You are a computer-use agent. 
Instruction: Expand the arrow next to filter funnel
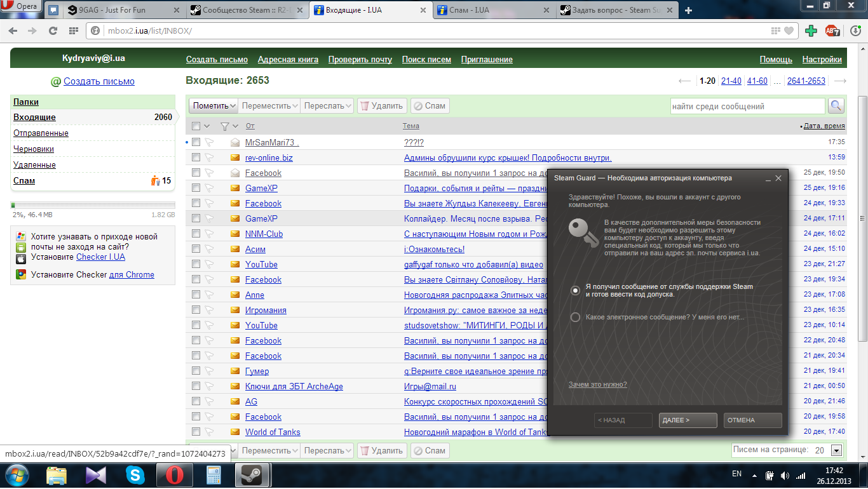click(236, 126)
